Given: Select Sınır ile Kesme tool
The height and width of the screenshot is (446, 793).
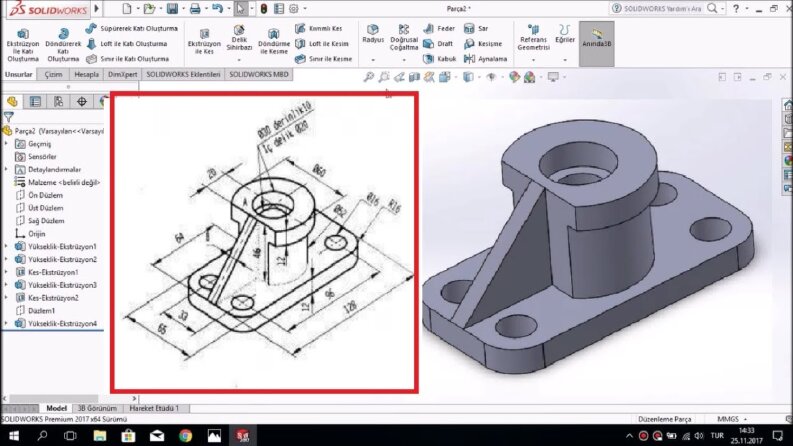Looking at the screenshot, I should point(324,59).
